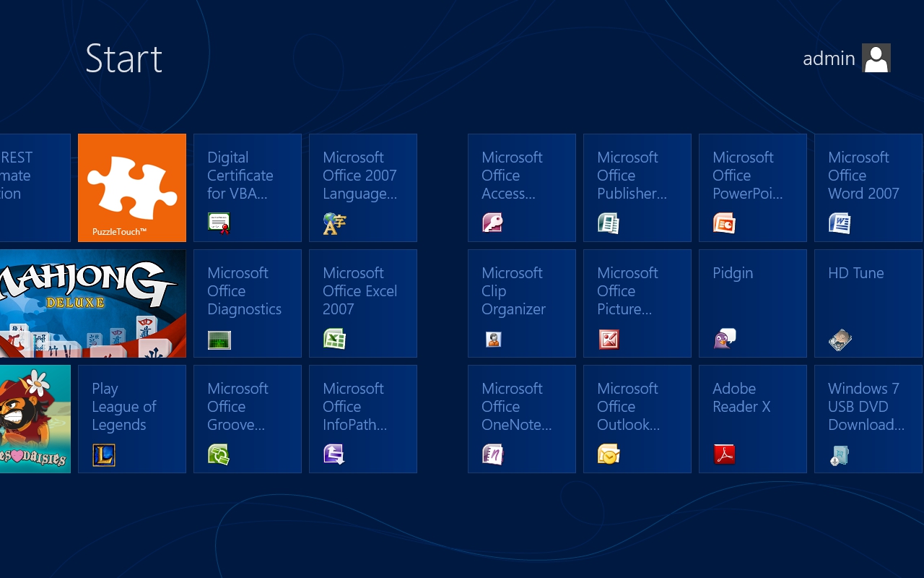
Task: Click the Microsoft Office Publisher icon
Action: (x=609, y=224)
